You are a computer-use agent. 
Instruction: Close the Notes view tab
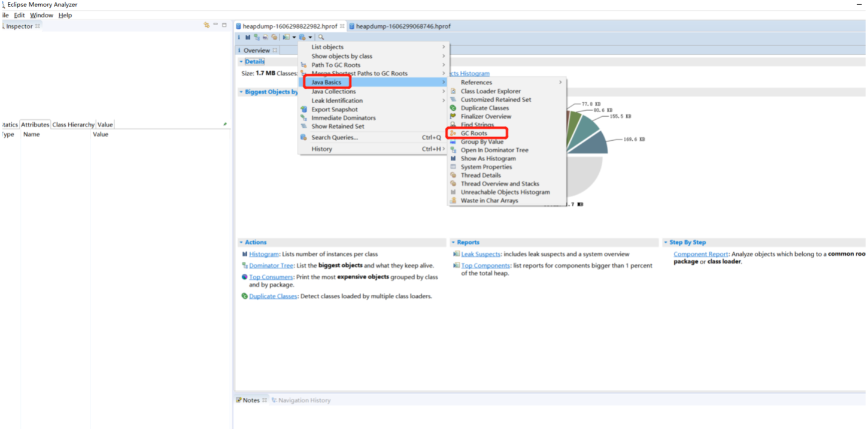click(x=265, y=400)
